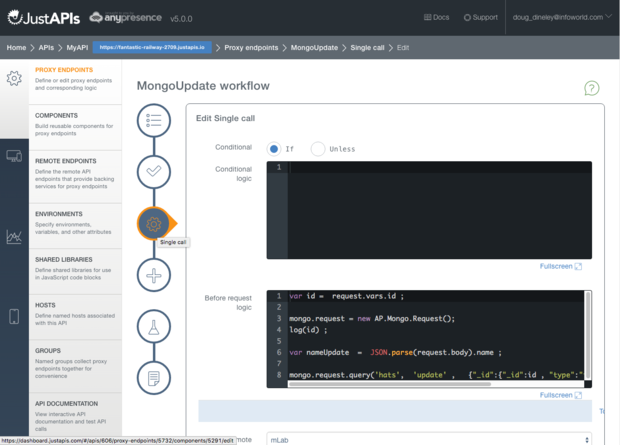Click the Edit breadcrumb text
The width and height of the screenshot is (620, 445).
click(403, 47)
